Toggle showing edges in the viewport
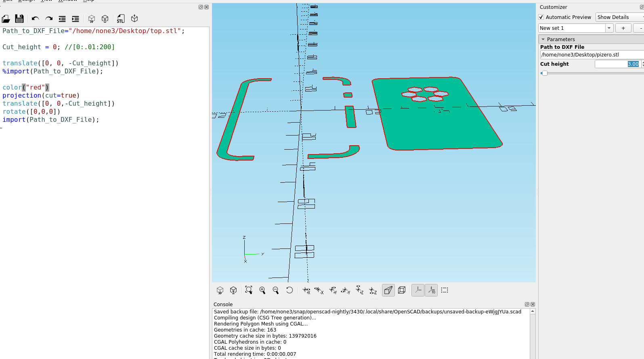This screenshot has height=359, width=644. coord(445,290)
